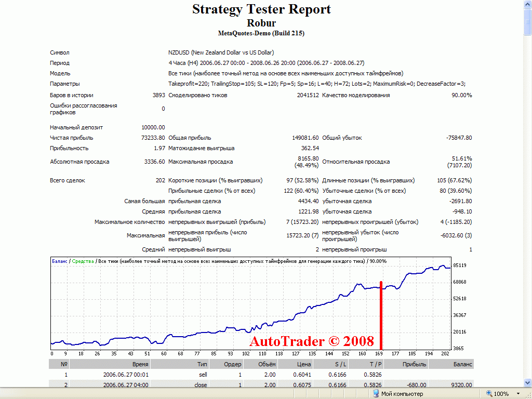Click the My Computer zone icon
This screenshot has width=532, height=399.
click(x=376, y=394)
